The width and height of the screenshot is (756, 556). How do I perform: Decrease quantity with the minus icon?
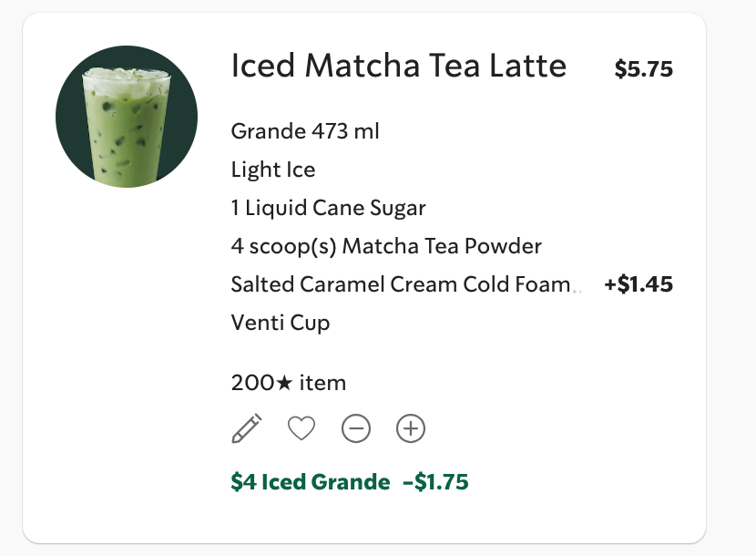(x=356, y=428)
